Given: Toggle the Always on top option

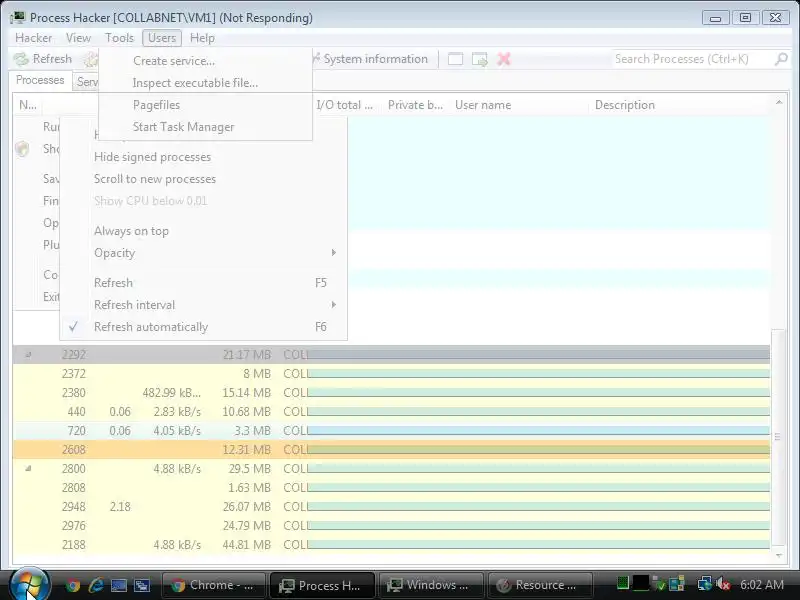Looking at the screenshot, I should [203, 231].
